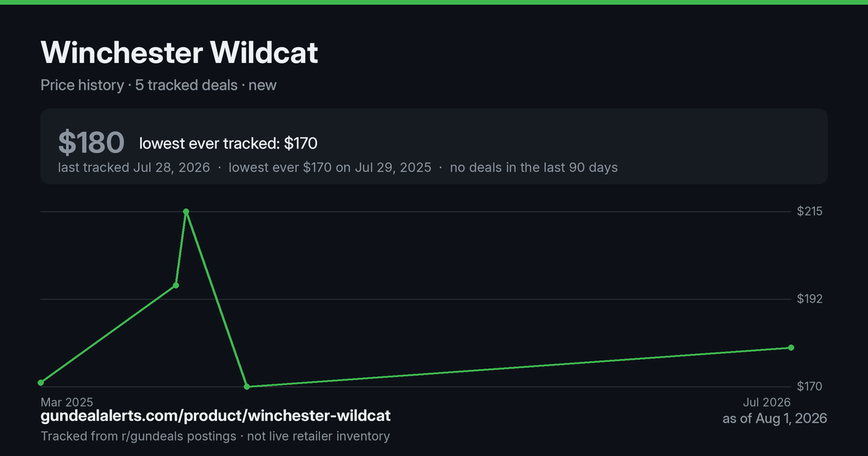The height and width of the screenshot is (456, 868).
Task: Click the $215 axis label
Action: [809, 211]
